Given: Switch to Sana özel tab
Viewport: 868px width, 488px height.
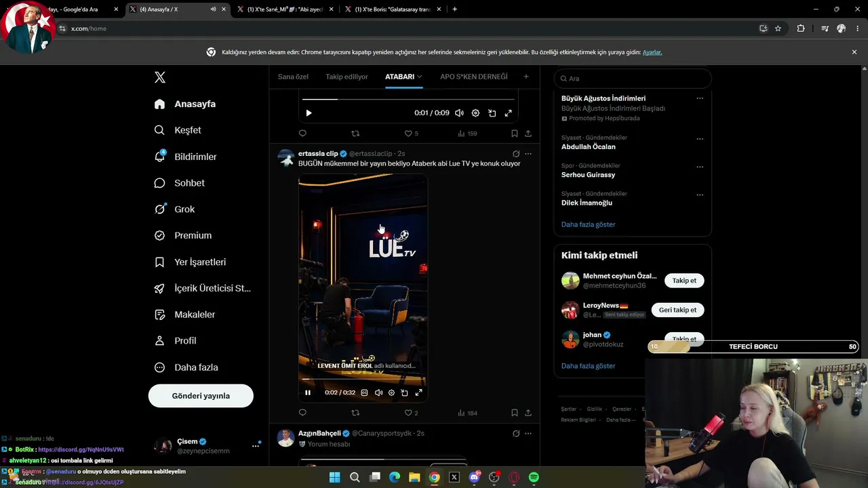Looking at the screenshot, I should click(293, 77).
